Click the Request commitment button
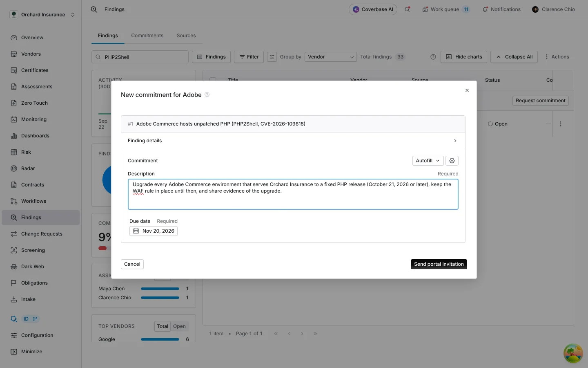The height and width of the screenshot is (368, 588). [541, 101]
